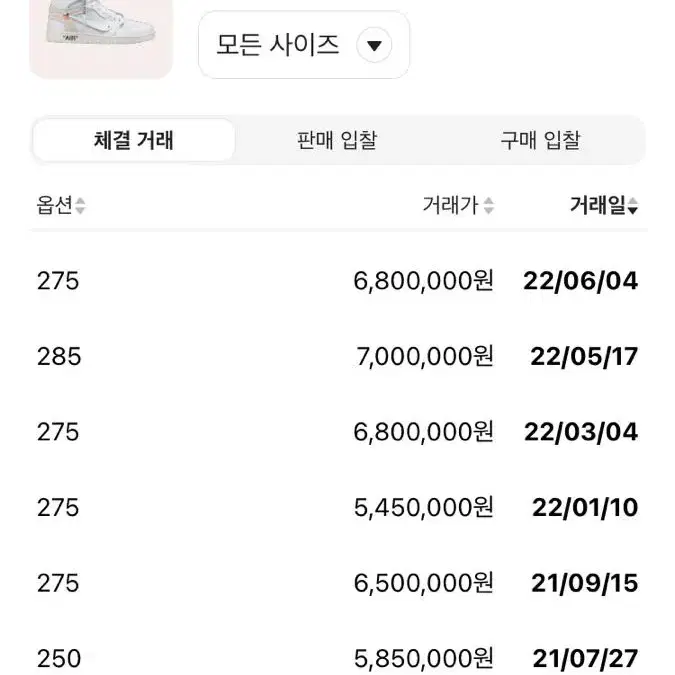Switch to the 구매 입찰 tab
Screen dimensions: 675x675
[541, 140]
